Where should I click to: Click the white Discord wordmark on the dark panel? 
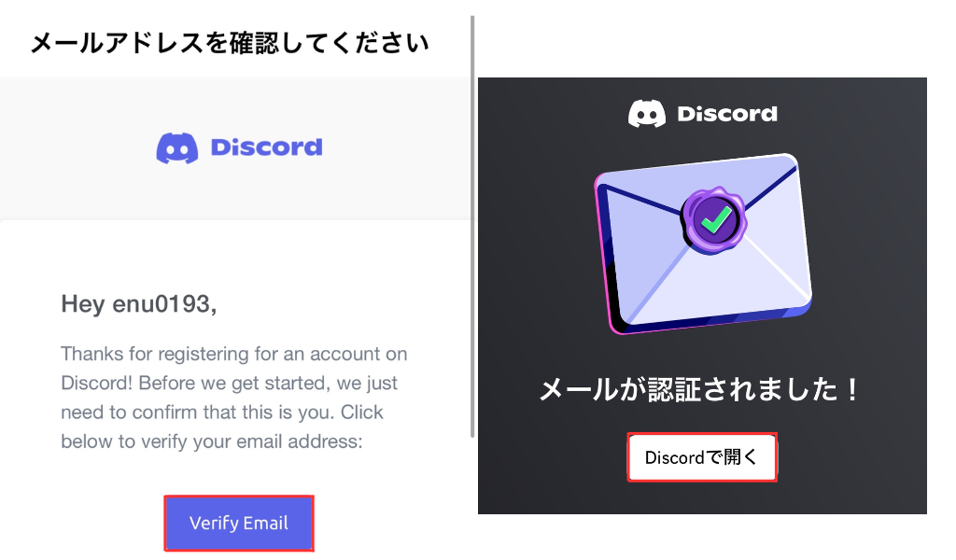tap(727, 114)
